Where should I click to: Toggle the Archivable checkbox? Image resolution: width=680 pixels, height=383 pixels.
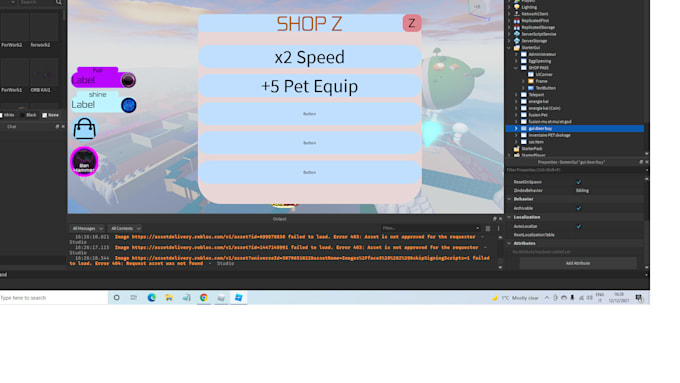pos(579,208)
